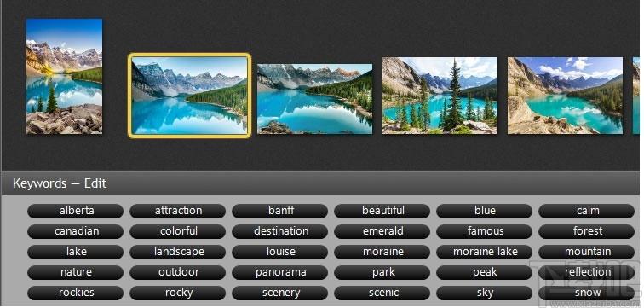
Task: Click the 'louise' keyword tag
Action: coord(279,252)
